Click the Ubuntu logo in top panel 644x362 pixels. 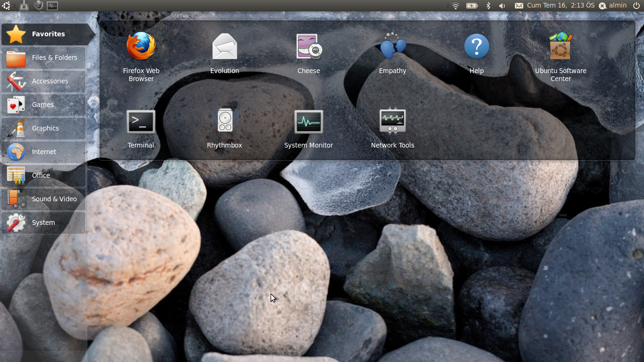[6, 6]
